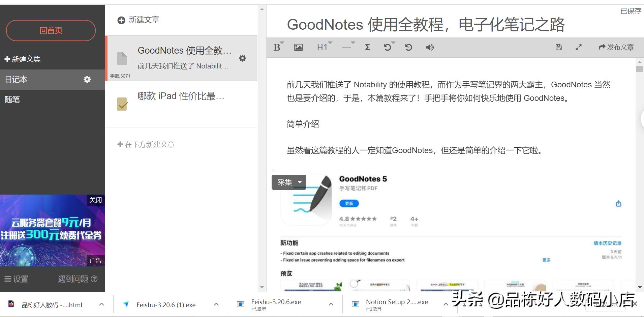644x317 pixels.
Task: Open settings for 日记本 notebook
Action: click(x=87, y=79)
